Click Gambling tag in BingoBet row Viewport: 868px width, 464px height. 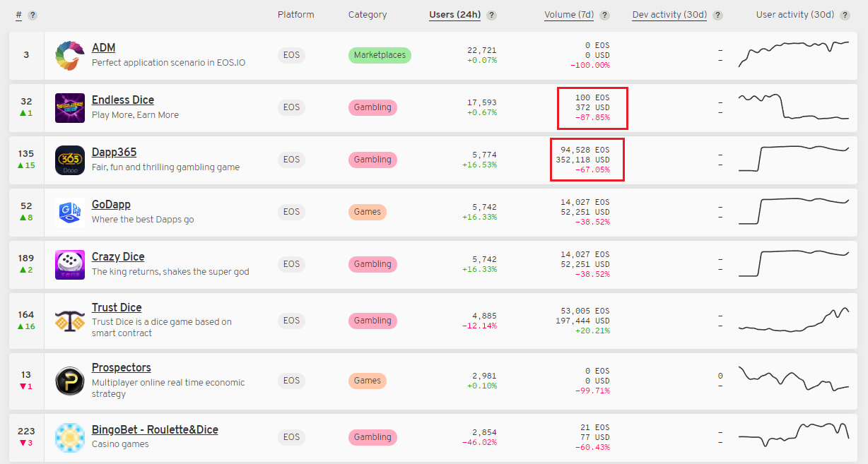pos(373,437)
